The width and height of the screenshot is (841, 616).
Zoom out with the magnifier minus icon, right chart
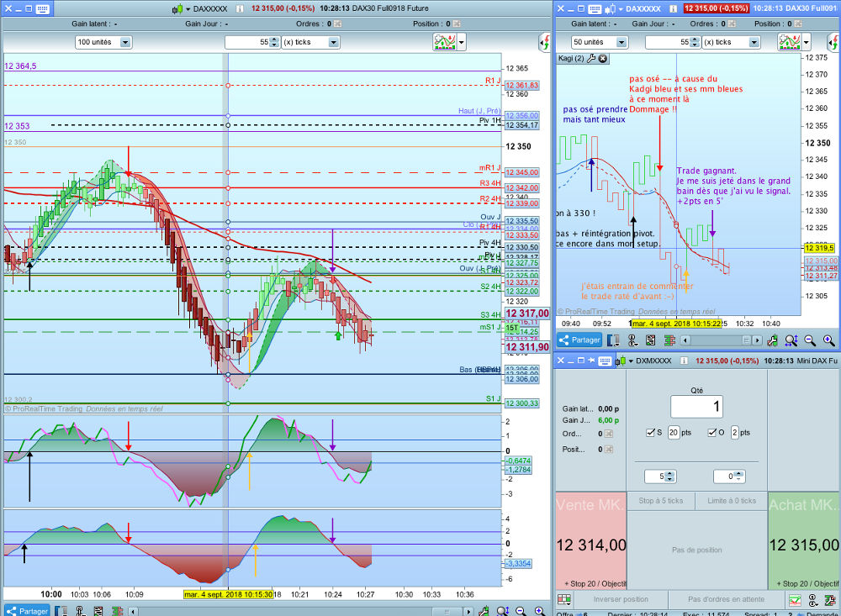click(x=810, y=340)
